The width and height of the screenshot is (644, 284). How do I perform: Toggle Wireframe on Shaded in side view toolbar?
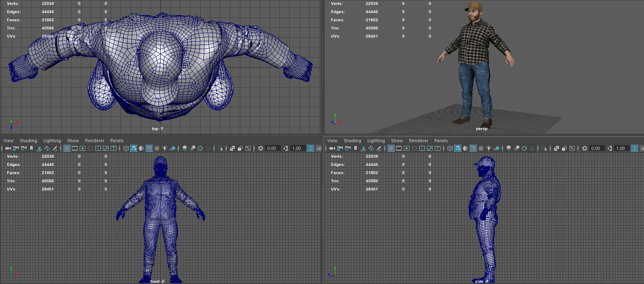click(x=473, y=148)
